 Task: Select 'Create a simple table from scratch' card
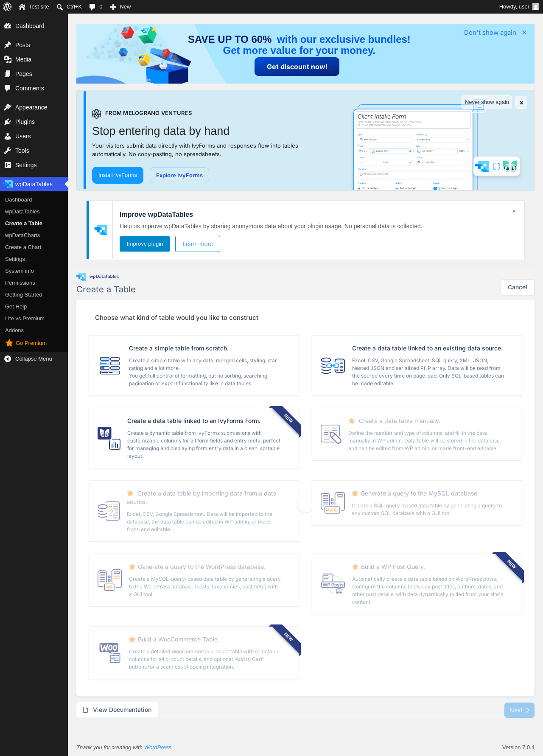(194, 366)
